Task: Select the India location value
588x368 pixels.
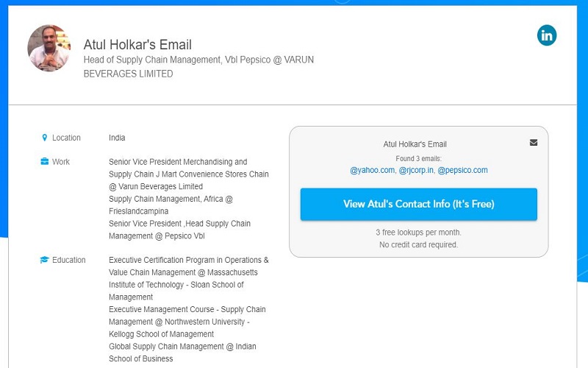Action: coord(117,138)
